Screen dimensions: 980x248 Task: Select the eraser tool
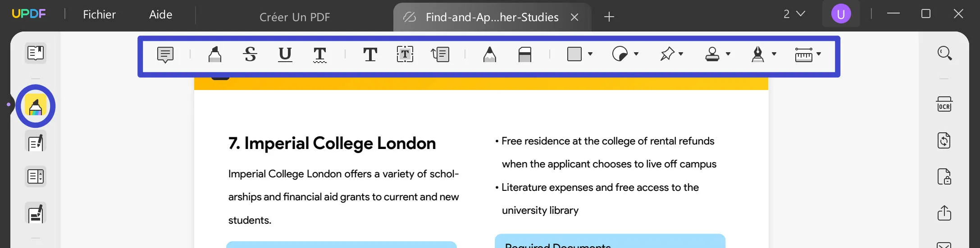pyautogui.click(x=525, y=54)
